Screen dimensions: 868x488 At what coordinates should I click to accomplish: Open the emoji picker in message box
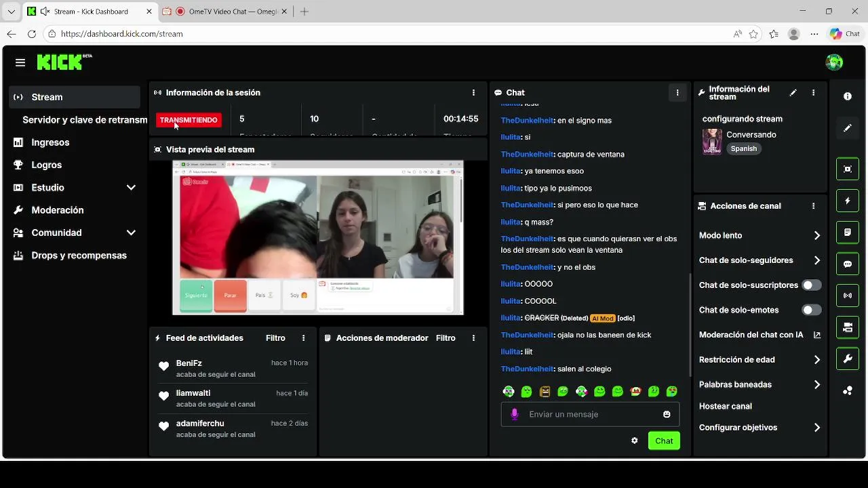667,414
